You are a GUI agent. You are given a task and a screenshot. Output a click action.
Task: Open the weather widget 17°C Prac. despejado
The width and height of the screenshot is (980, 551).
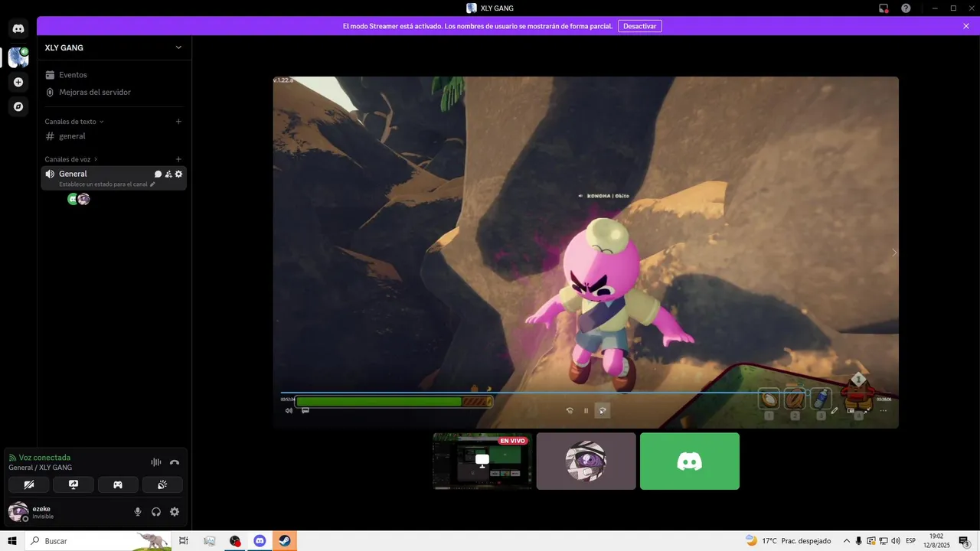pyautogui.click(x=789, y=541)
